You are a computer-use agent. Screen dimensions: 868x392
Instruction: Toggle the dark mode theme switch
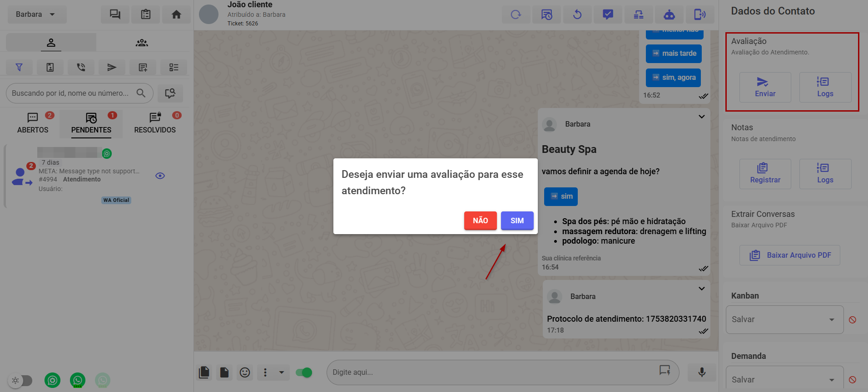21,380
